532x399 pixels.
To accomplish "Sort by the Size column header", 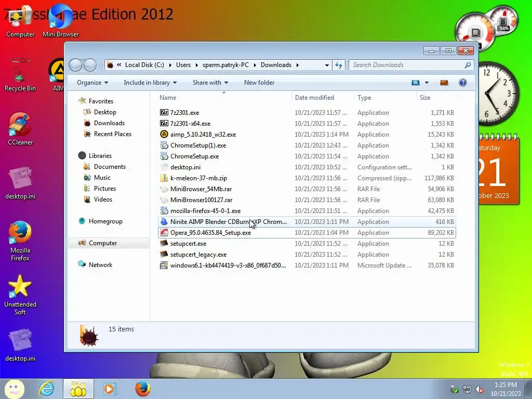I will pyautogui.click(x=437, y=97).
